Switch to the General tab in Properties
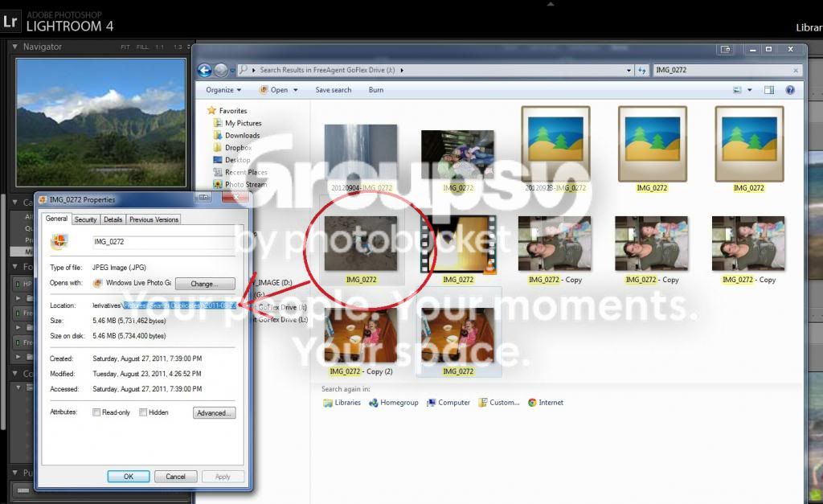823x504 pixels. pyautogui.click(x=56, y=219)
